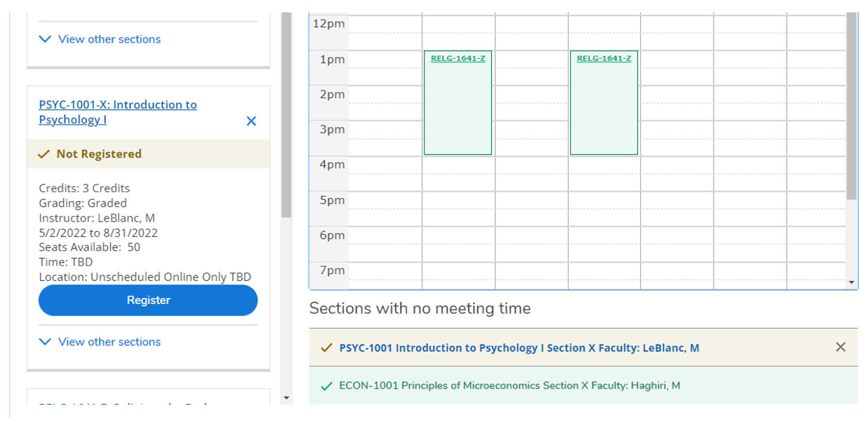This screenshot has height=434, width=868.
Task: Remove PSYC-1001-X card with blue X icon
Action: click(251, 121)
